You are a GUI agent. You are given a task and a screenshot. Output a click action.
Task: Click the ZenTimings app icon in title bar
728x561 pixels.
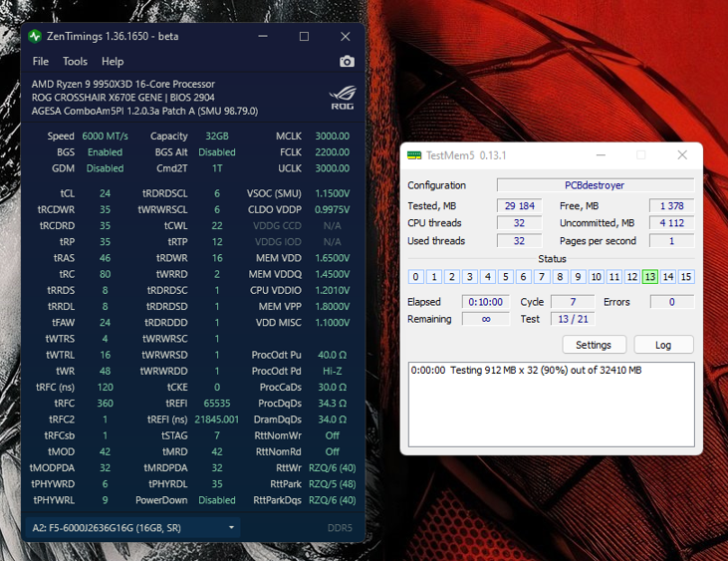[36, 37]
